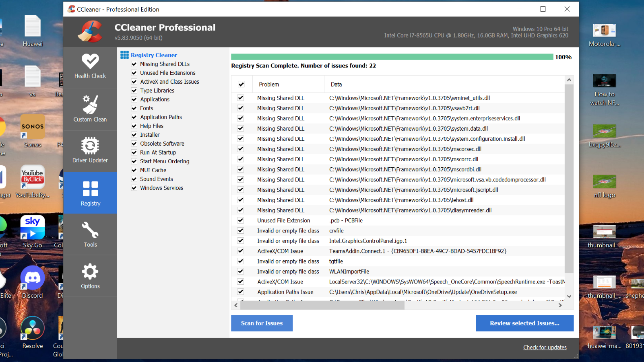Open the Tools wrench section

(90, 234)
